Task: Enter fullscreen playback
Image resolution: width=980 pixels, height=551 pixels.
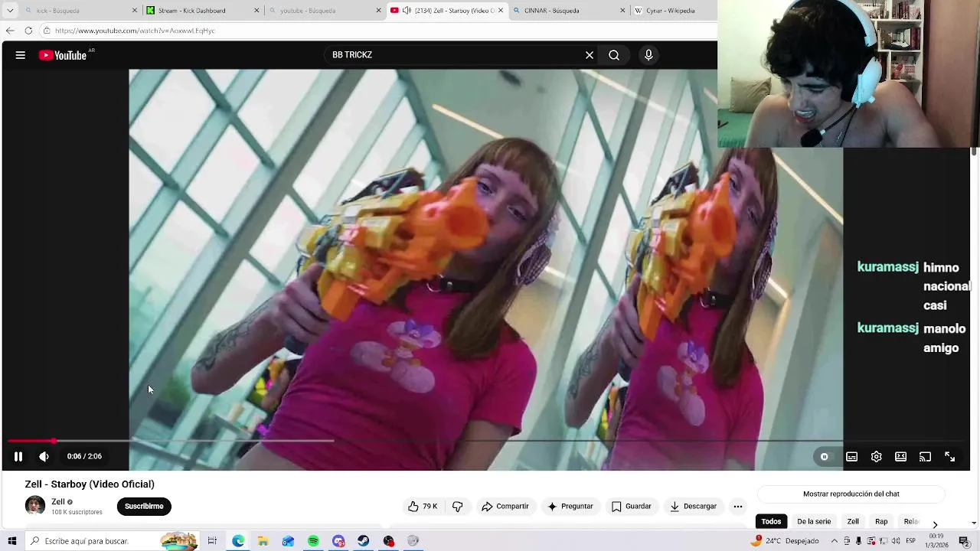Action: [949, 457]
